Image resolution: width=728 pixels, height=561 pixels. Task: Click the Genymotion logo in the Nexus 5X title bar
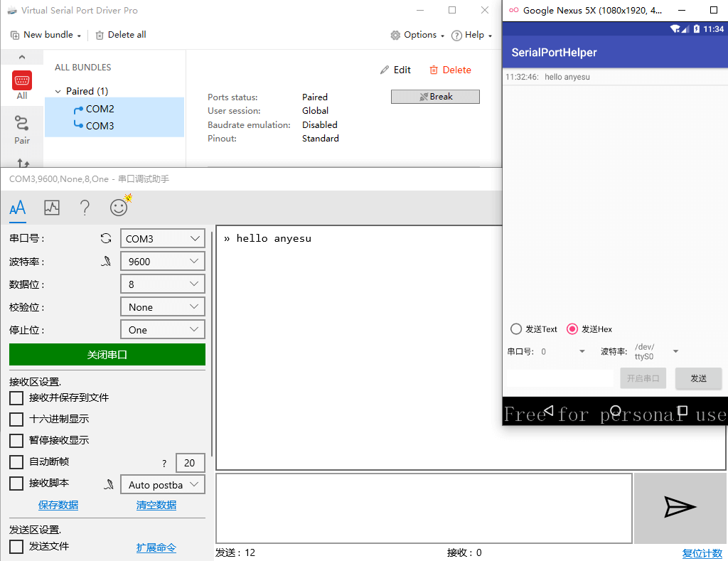tap(513, 10)
